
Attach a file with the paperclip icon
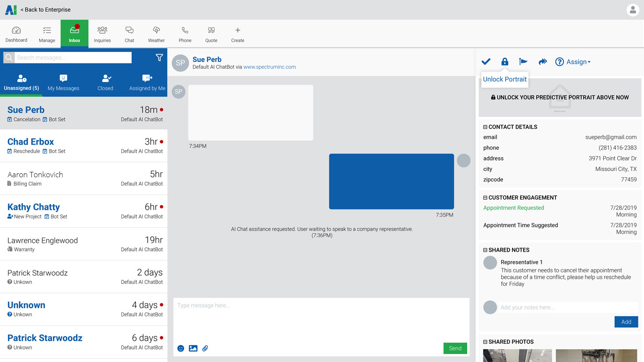(x=205, y=348)
